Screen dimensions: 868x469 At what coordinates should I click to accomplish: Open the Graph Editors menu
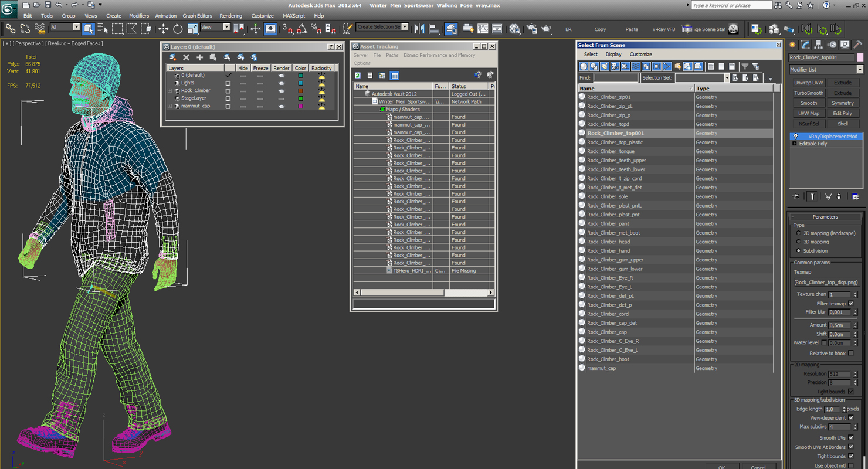click(x=198, y=16)
